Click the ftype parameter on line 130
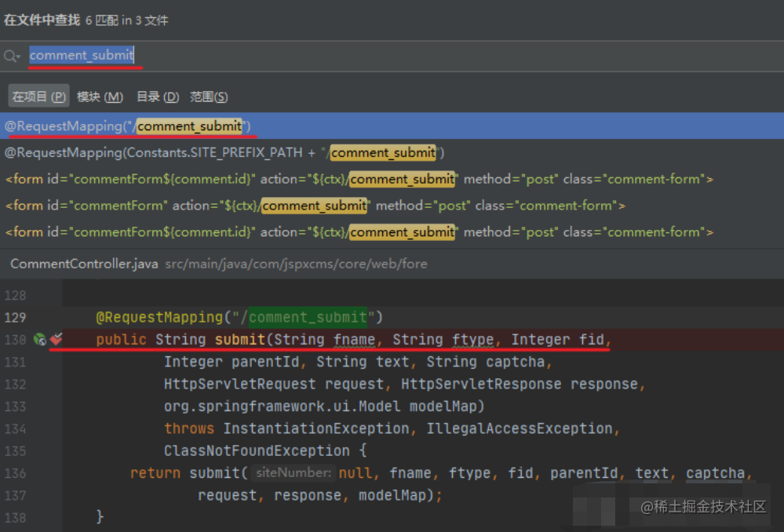Viewport: 784px width, 532px height. [472, 340]
